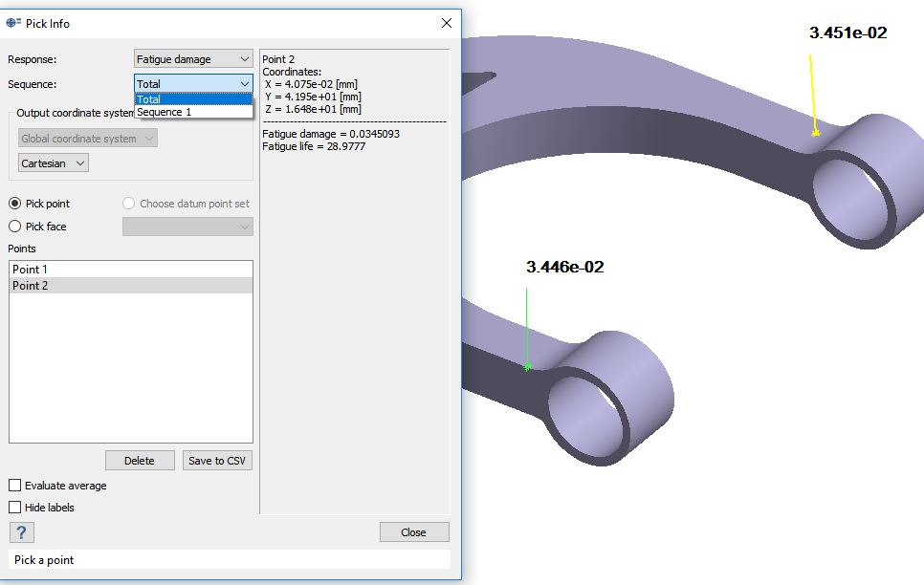The height and width of the screenshot is (585, 924).
Task: Enable the Evaluate average checkbox
Action: click(15, 486)
